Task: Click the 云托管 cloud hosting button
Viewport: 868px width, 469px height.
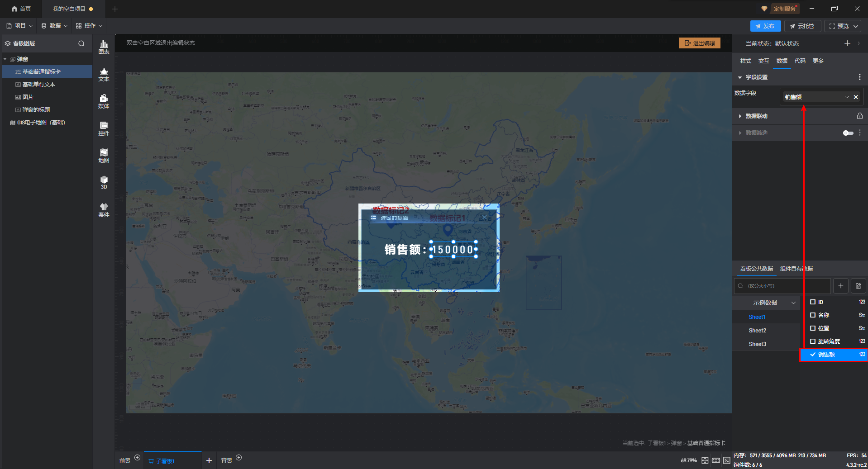Action: click(x=802, y=26)
